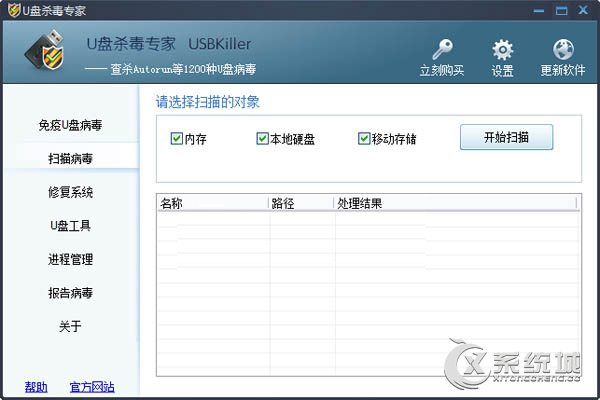600x400 pixels.
Task: Open 设置 gear icon
Action: (x=502, y=50)
